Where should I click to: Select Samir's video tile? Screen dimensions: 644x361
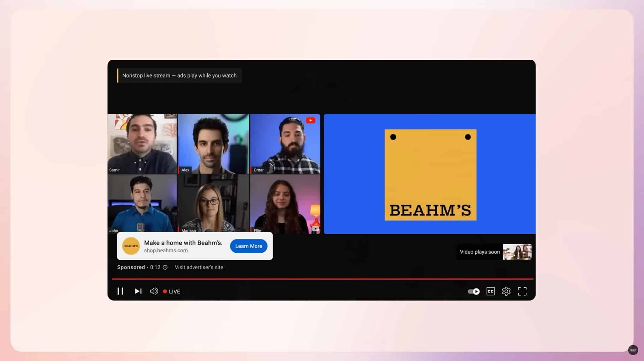[142, 144]
